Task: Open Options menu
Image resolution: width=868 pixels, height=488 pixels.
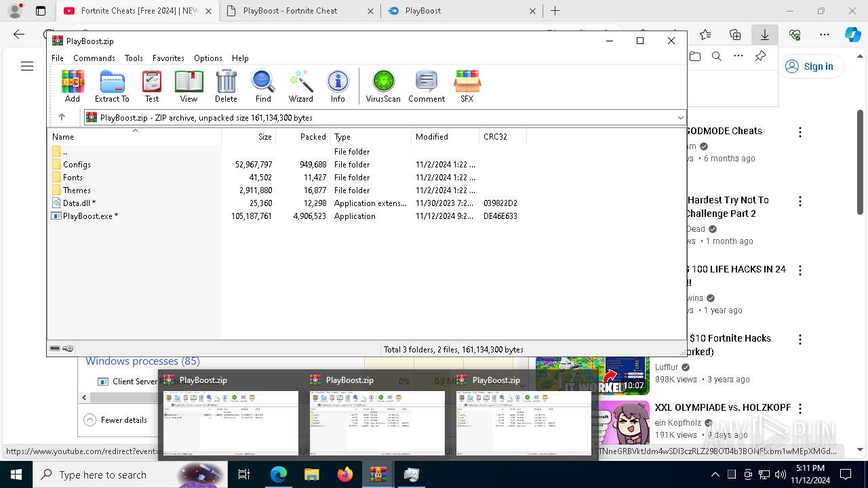Action: 208,58
